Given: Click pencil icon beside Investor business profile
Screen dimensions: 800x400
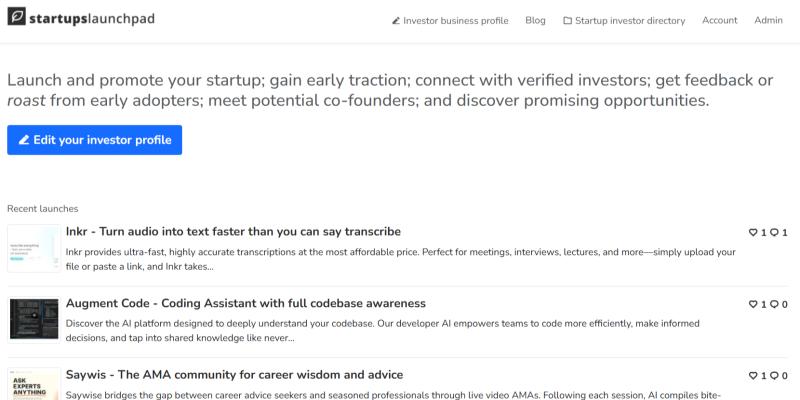Looking at the screenshot, I should pos(396,21).
